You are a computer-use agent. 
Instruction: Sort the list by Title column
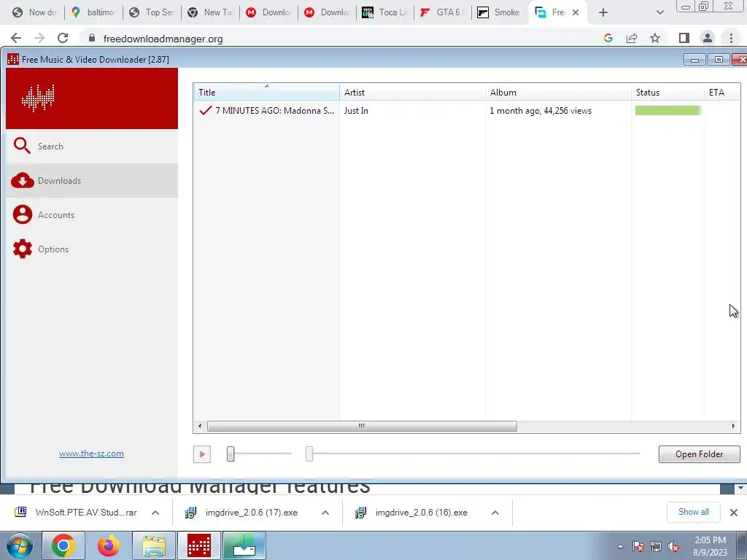[266, 93]
